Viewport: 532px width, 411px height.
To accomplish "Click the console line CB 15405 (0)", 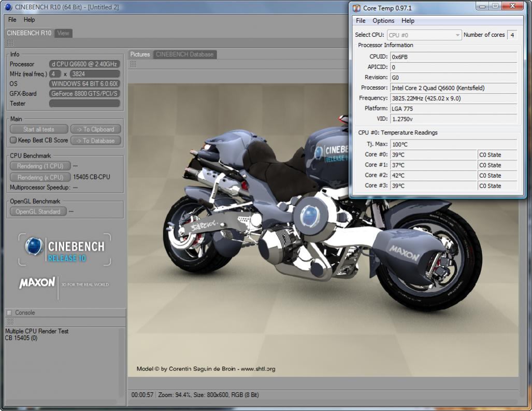I will pyautogui.click(x=21, y=338).
